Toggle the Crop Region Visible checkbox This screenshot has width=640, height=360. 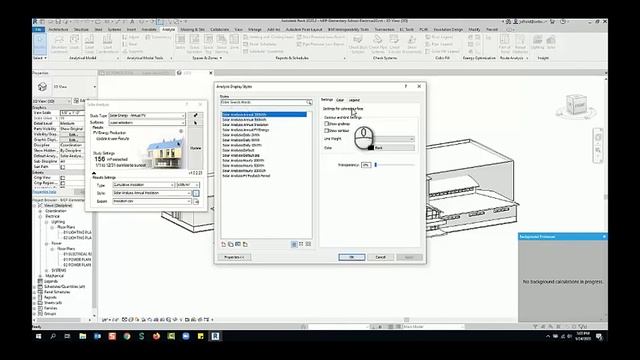coord(62,183)
